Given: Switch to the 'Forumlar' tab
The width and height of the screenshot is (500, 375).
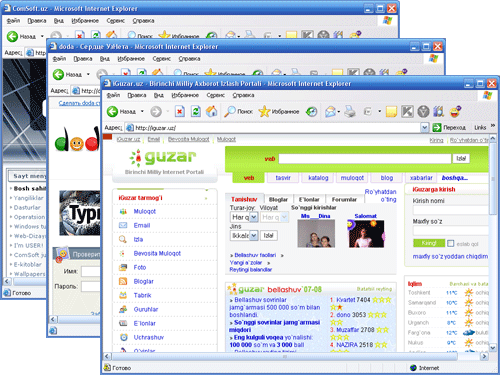Looking at the screenshot, I should (344, 199).
